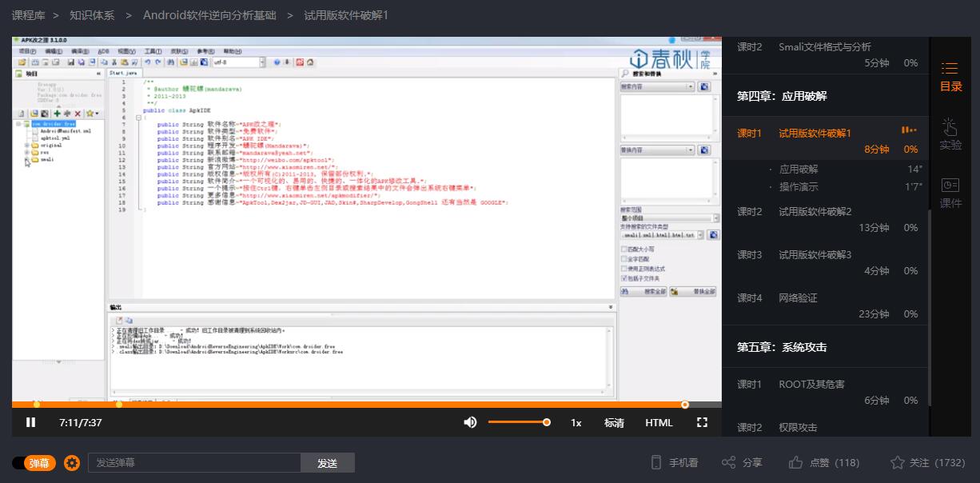This screenshot has width=980, height=483.
Task: Click 点赞 thumbs-up like icon
Action: 795,462
